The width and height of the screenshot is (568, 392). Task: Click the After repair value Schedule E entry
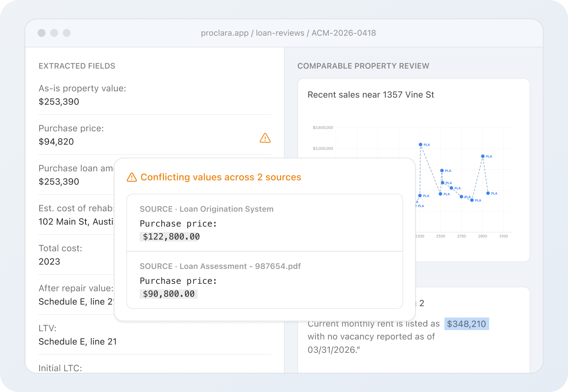pos(76,301)
